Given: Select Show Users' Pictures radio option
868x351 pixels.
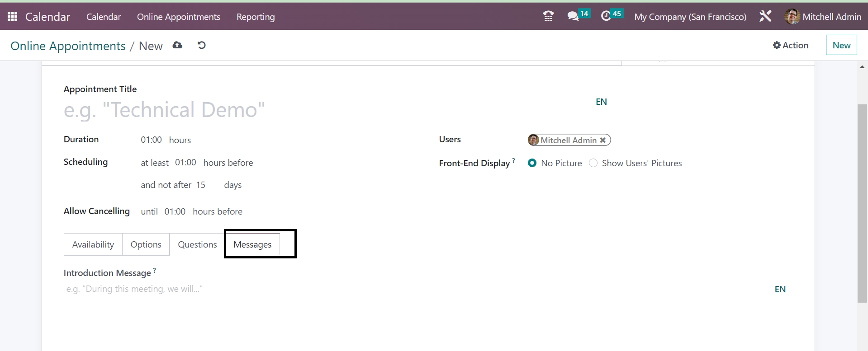Looking at the screenshot, I should [593, 163].
